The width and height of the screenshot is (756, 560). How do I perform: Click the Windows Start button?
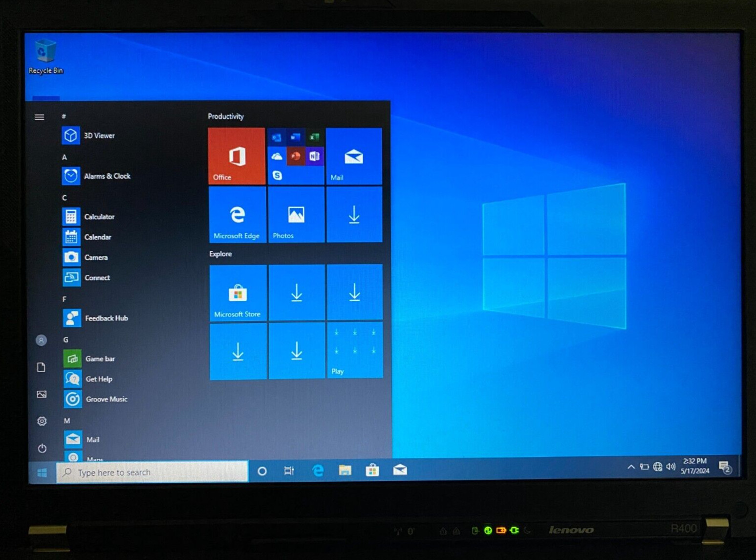coord(42,473)
